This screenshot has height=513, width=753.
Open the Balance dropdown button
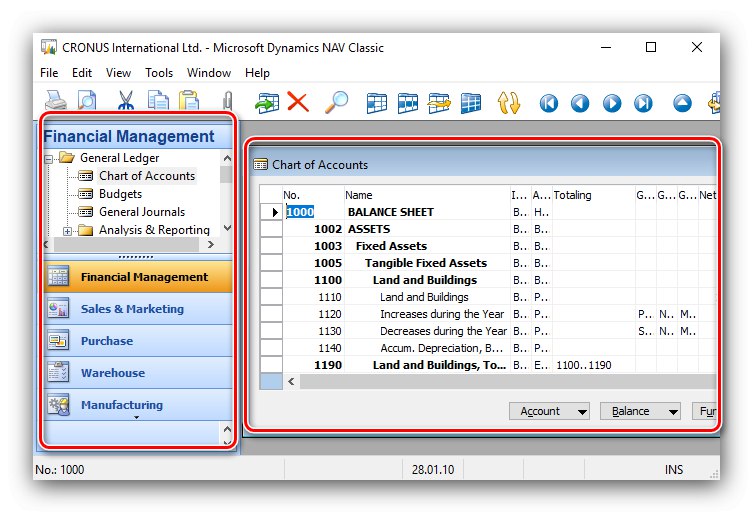[640, 411]
